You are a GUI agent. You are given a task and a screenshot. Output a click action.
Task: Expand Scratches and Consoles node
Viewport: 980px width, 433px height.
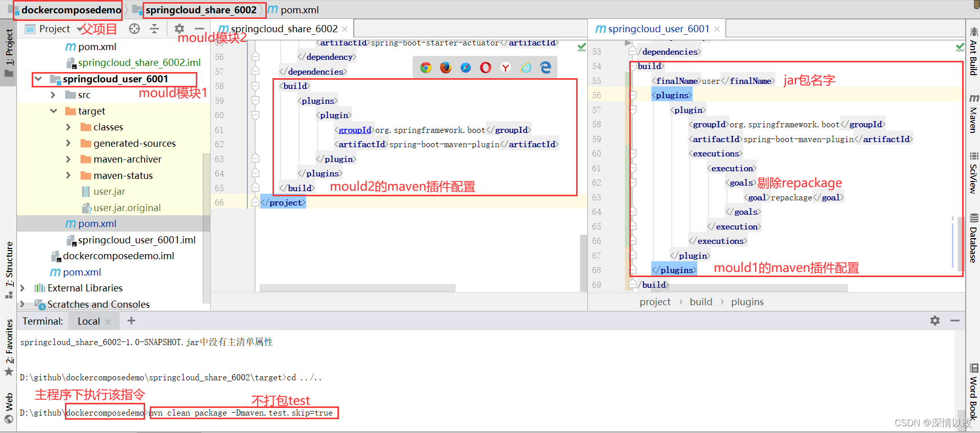coord(22,304)
